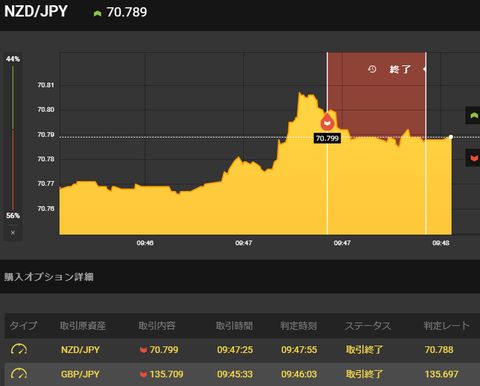480x386 pixels.
Task: Click the red down arrow beside 135.709
Action: (x=143, y=374)
